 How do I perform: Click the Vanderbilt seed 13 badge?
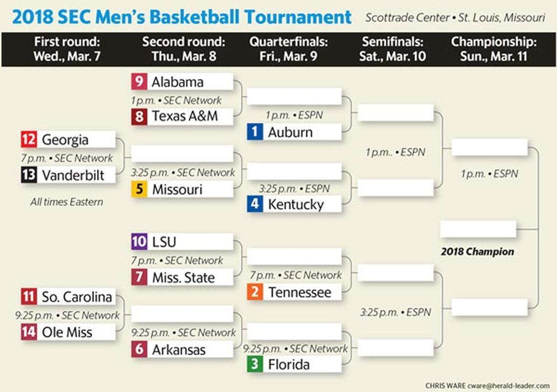[29, 175]
